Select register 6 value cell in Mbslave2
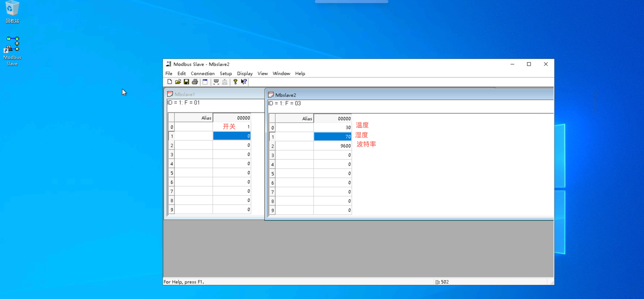 [333, 183]
